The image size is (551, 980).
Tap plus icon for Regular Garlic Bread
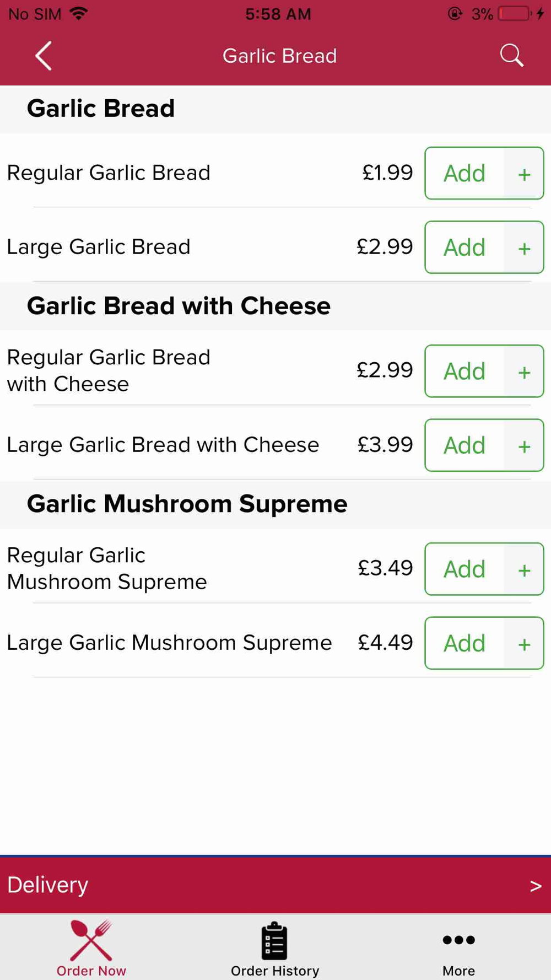click(x=524, y=174)
